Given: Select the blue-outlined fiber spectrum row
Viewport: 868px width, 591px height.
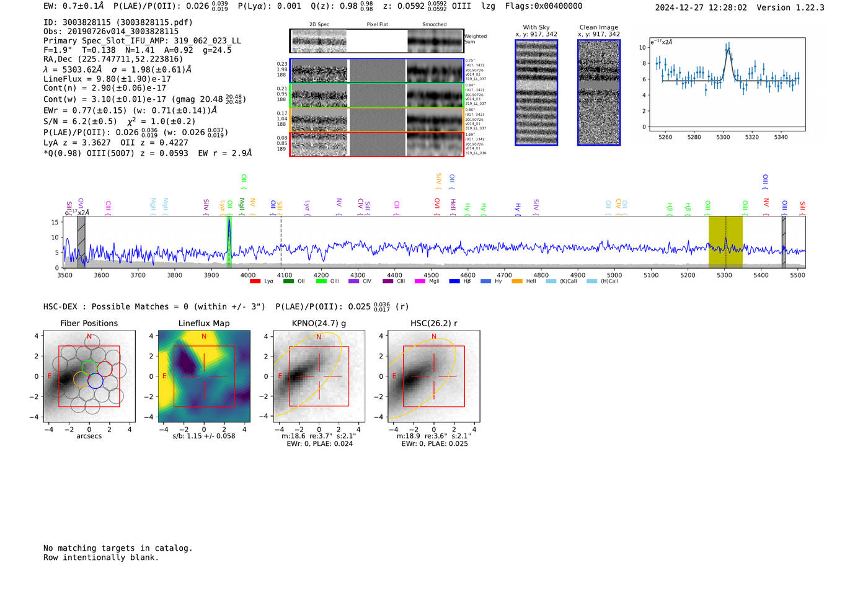Looking at the screenshot, I should click(x=376, y=71).
